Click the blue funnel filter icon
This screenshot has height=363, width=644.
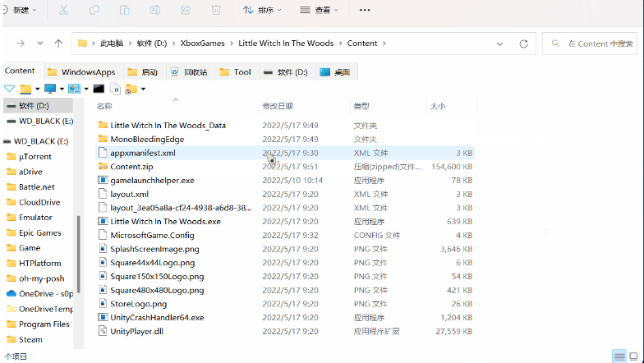(10, 89)
